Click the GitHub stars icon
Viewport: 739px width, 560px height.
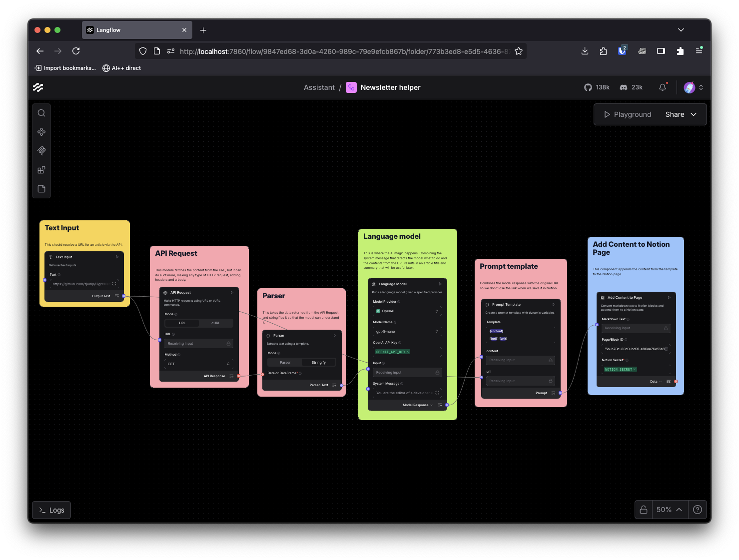(x=588, y=87)
